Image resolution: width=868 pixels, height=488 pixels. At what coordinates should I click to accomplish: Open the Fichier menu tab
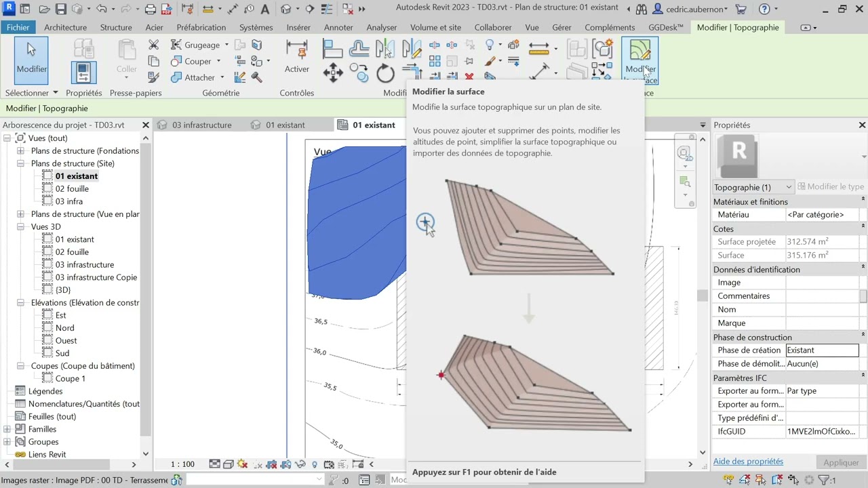click(x=18, y=28)
